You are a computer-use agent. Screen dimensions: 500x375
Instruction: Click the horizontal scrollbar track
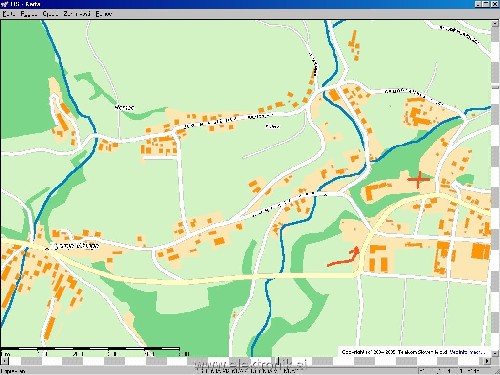point(246,361)
